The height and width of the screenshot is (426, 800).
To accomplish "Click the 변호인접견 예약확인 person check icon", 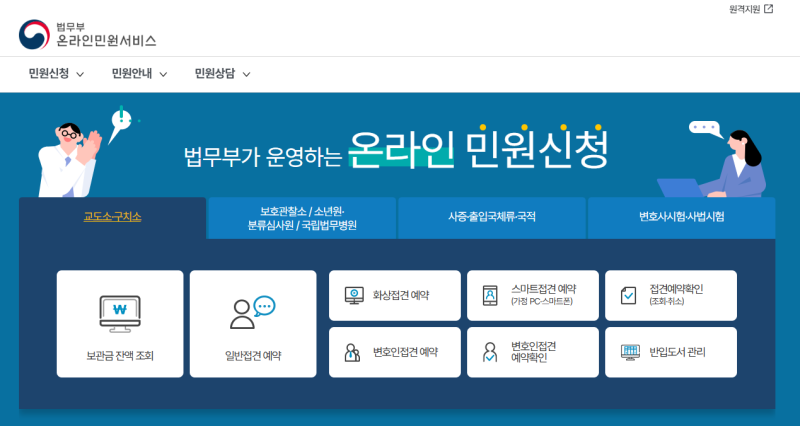I will (490, 352).
